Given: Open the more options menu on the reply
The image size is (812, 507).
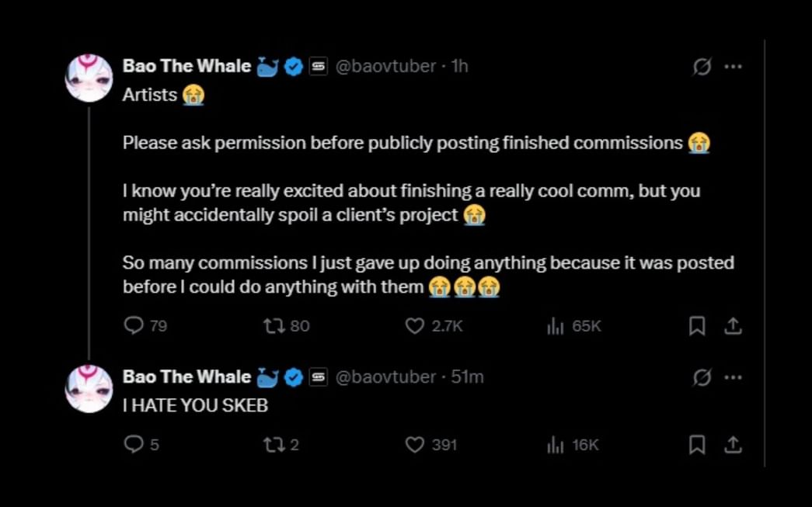Looking at the screenshot, I should [733, 377].
